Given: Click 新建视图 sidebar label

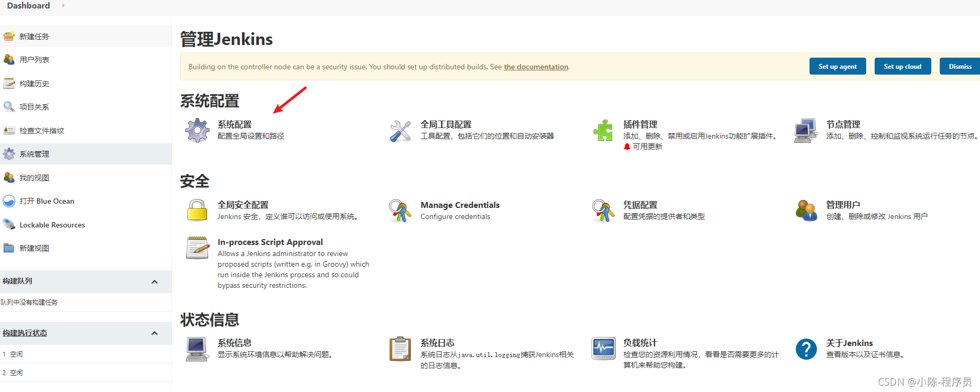Looking at the screenshot, I should coord(34,248).
